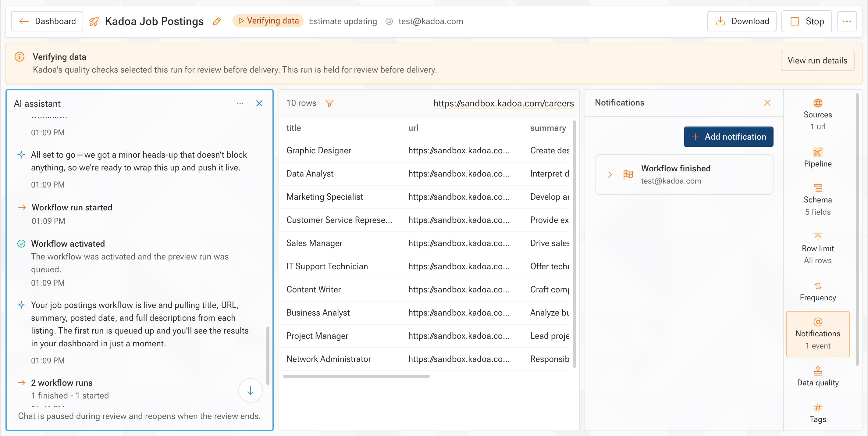Open View run details
Image resolution: width=868 pixels, height=436 pixels.
817,61
